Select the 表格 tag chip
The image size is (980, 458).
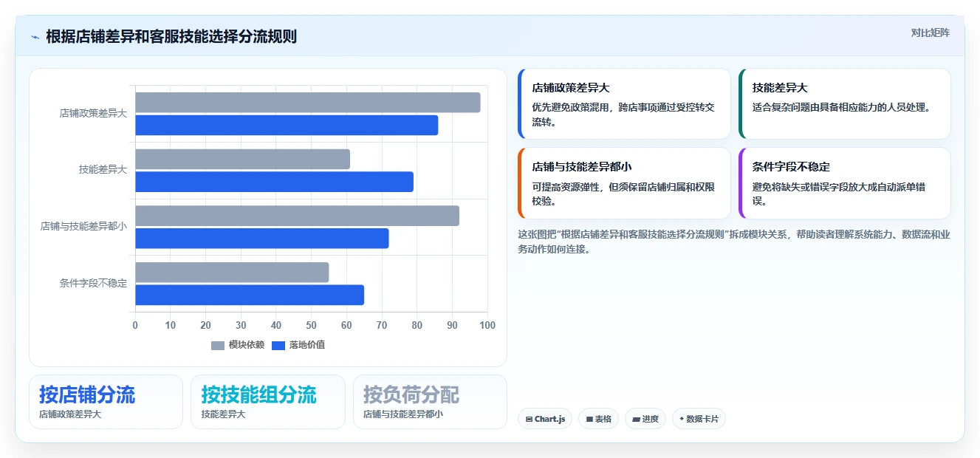[x=598, y=419]
